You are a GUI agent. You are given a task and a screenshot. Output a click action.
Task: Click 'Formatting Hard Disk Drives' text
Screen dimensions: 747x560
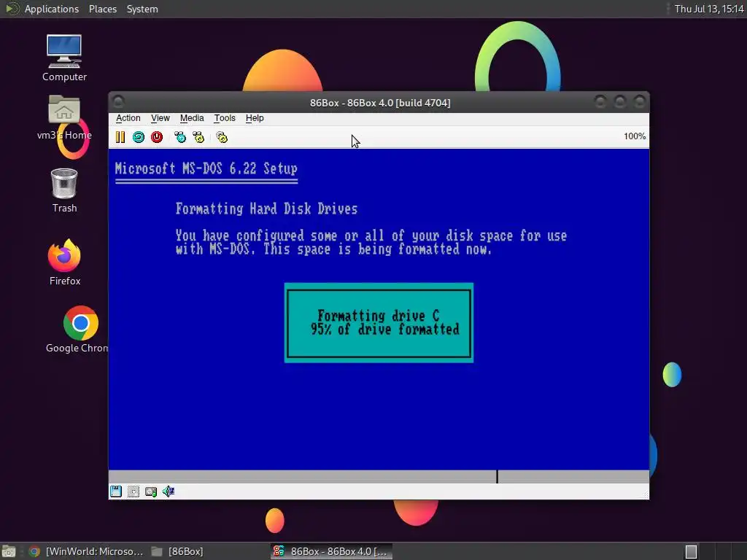tap(266, 209)
